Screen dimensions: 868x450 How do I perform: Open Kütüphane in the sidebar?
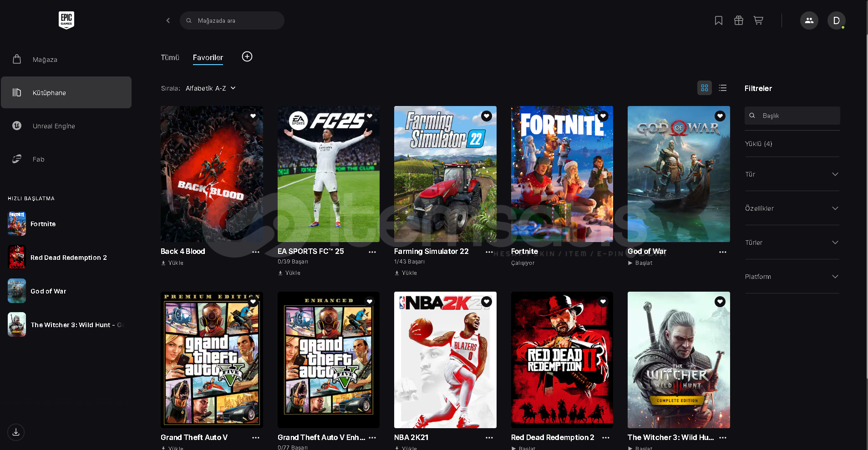(x=66, y=92)
